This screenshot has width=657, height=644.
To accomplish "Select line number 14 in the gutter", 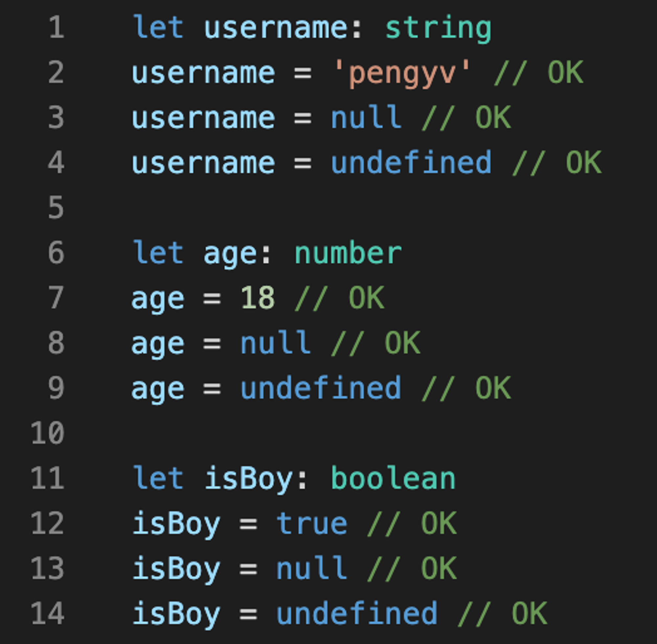I will coord(47,613).
